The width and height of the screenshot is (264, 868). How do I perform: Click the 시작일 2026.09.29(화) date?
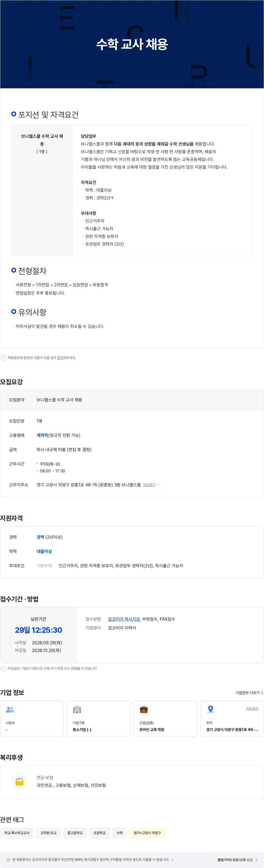tap(47, 643)
